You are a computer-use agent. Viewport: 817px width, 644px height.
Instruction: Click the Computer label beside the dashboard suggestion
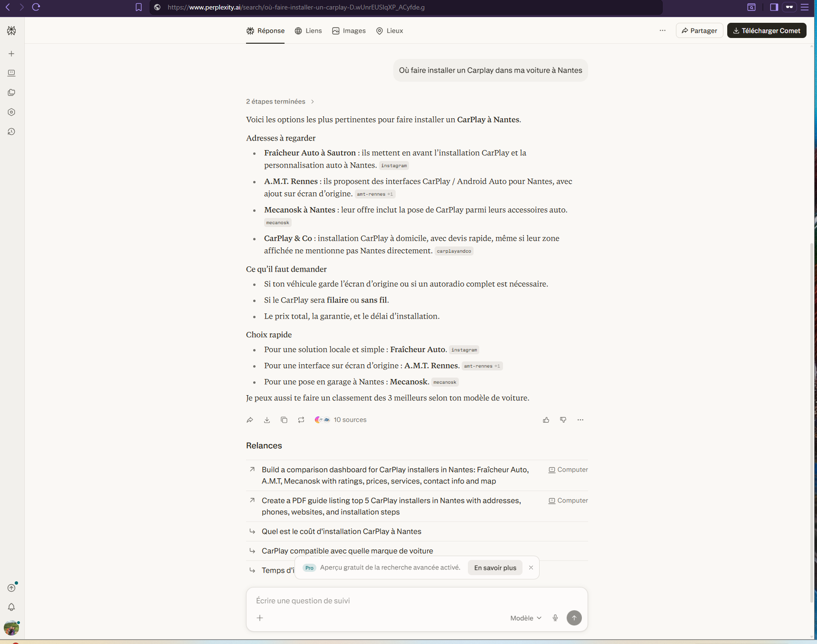[x=568, y=470]
